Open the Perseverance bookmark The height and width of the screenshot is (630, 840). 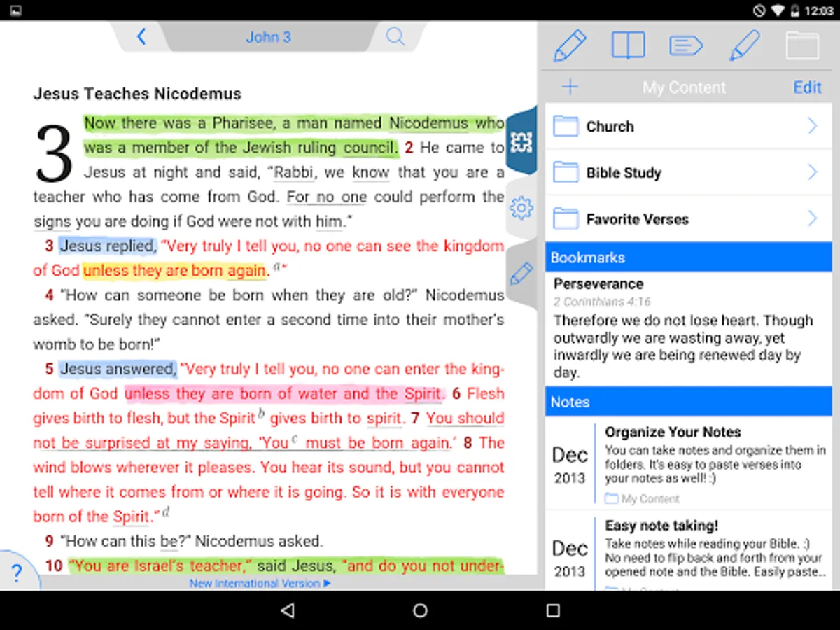(x=688, y=329)
